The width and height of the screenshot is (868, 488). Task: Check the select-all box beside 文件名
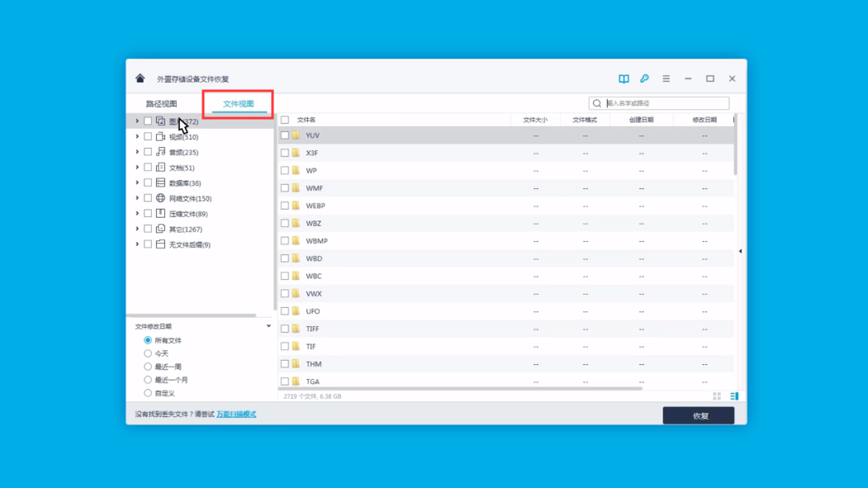(x=285, y=120)
